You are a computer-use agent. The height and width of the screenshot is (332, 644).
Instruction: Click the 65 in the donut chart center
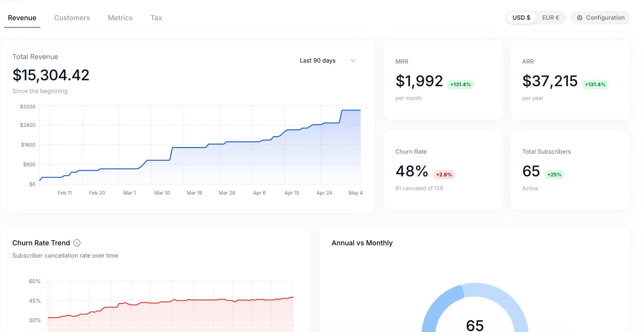[475, 325]
